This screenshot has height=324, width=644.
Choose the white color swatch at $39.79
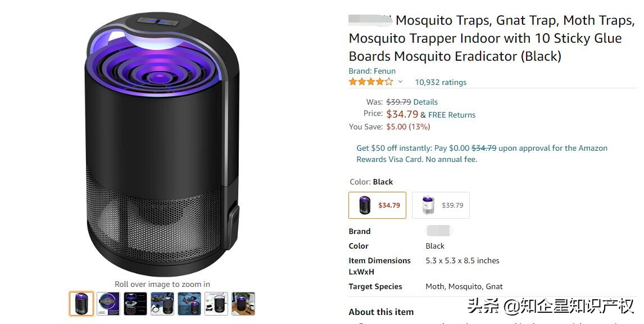(441, 205)
